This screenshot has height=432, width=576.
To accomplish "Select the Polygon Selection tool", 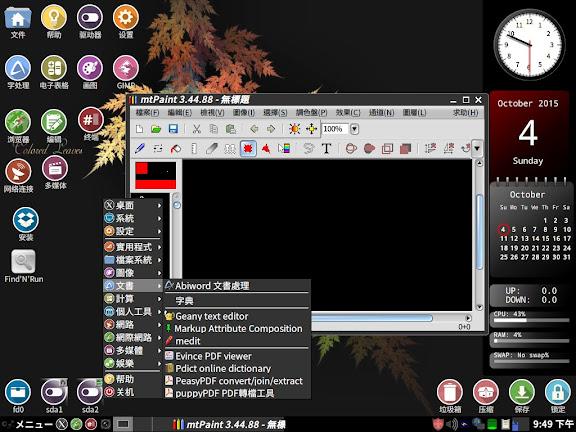I will pyautogui.click(x=266, y=148).
